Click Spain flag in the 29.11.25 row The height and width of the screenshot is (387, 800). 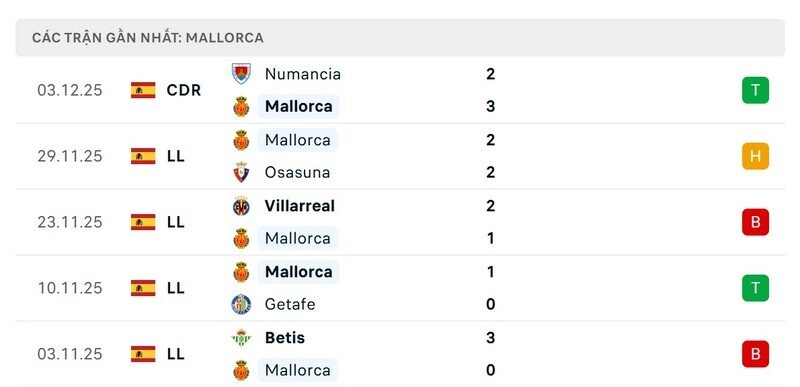click(x=143, y=156)
